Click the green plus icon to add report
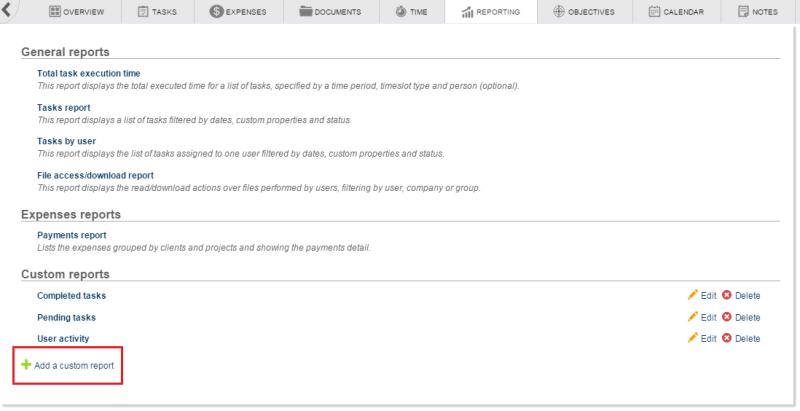 (x=26, y=366)
